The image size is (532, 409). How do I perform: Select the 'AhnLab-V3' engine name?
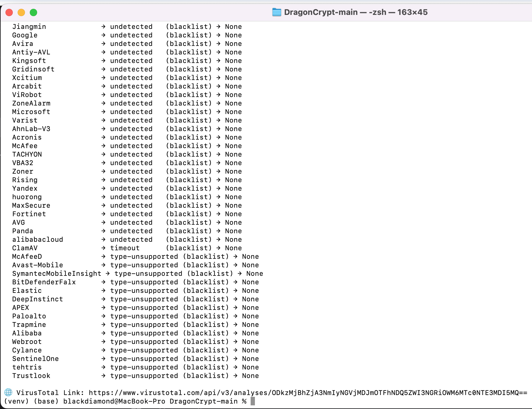click(x=31, y=129)
